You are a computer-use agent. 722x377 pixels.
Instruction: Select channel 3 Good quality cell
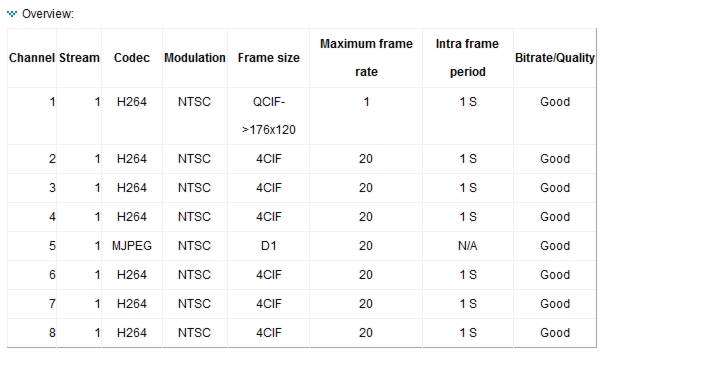coord(555,188)
